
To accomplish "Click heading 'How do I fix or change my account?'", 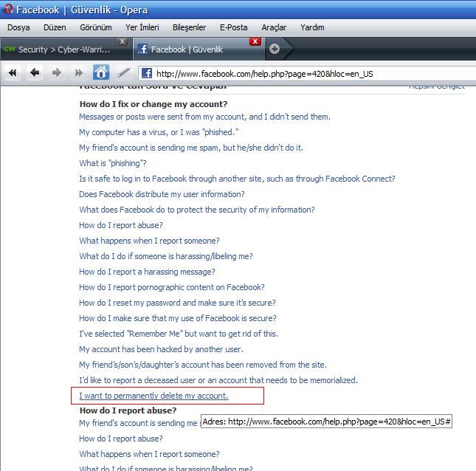I will [x=154, y=104].
